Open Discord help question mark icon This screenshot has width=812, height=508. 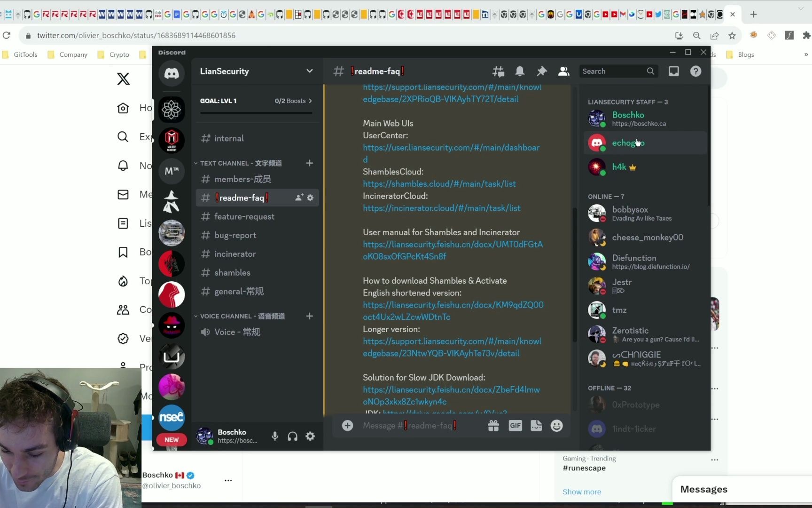(695, 71)
